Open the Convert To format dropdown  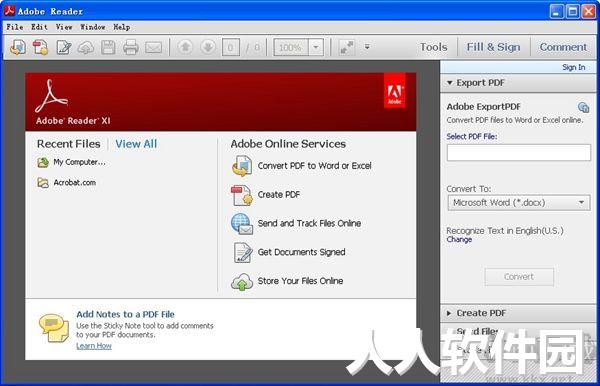pyautogui.click(x=518, y=202)
